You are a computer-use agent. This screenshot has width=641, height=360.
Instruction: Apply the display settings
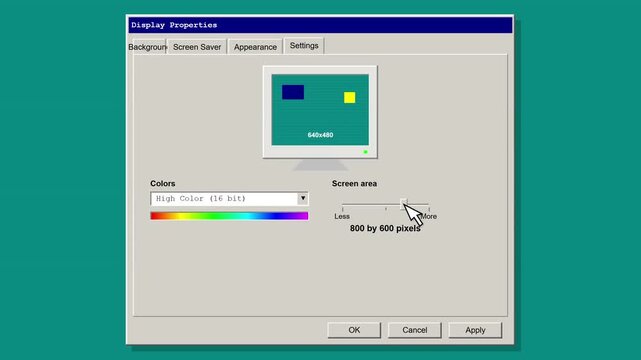475,330
